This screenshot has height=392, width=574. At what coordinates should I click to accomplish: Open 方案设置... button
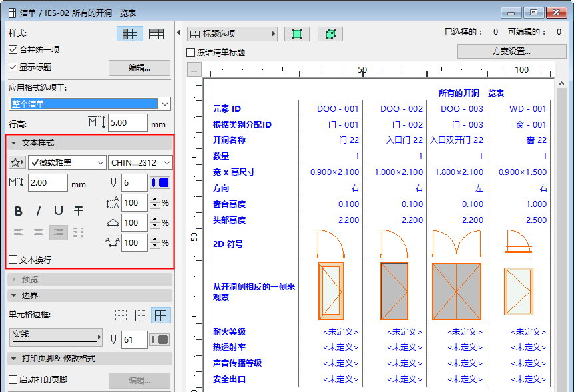point(512,51)
